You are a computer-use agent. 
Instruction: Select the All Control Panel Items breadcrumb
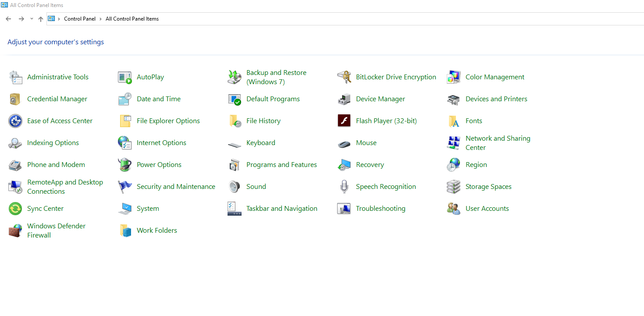click(132, 19)
